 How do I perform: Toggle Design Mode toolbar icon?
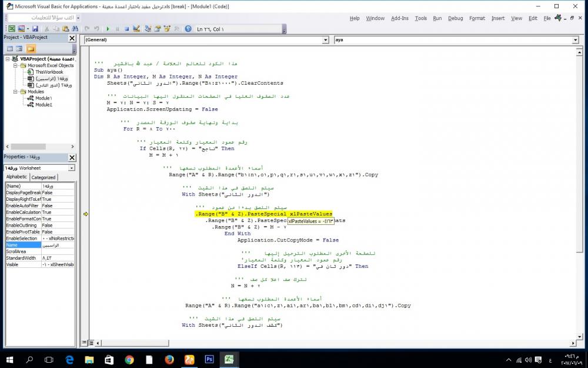136,29
